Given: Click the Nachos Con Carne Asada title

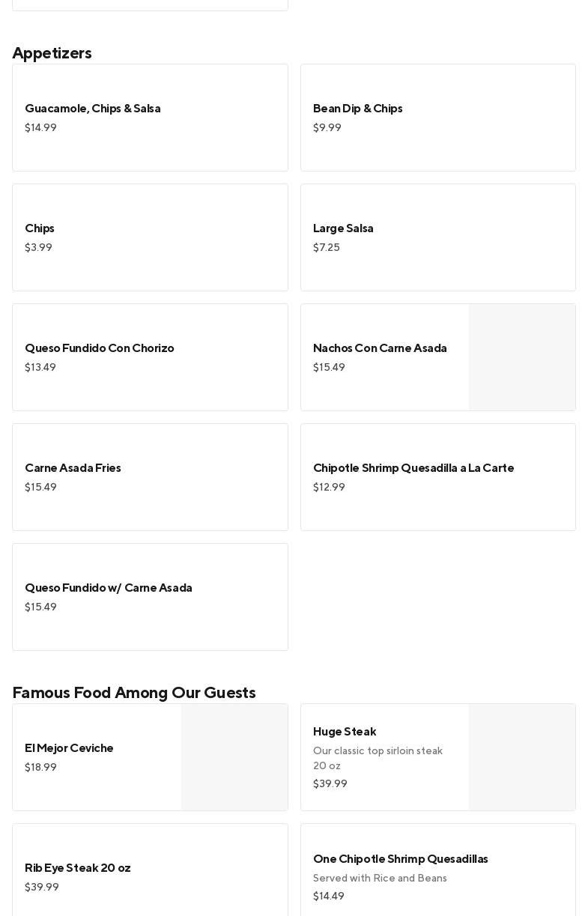Looking at the screenshot, I should [380, 348].
